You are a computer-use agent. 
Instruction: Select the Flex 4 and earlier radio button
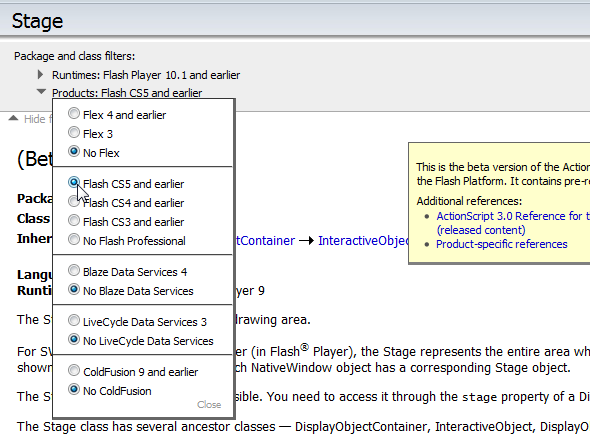tap(74, 113)
